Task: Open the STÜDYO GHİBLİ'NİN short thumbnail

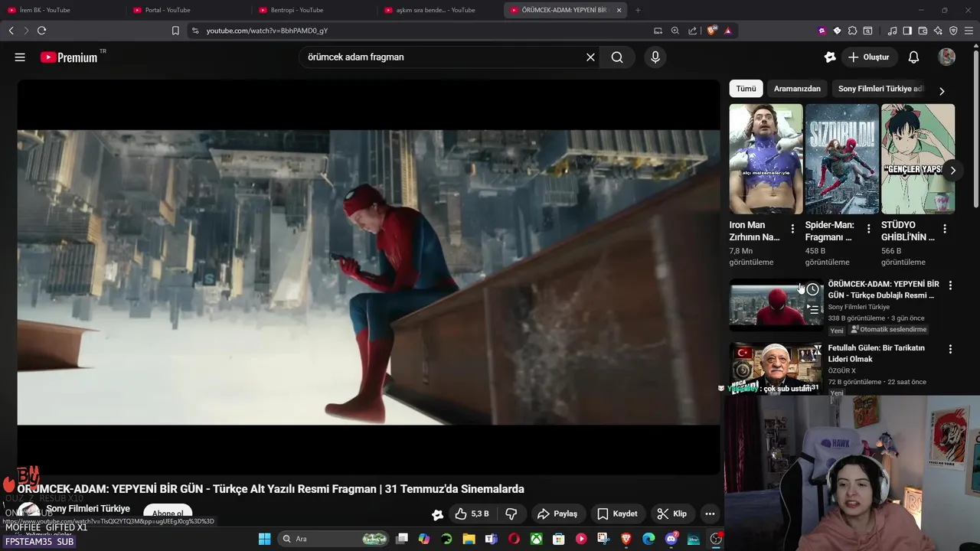Action: click(x=918, y=158)
